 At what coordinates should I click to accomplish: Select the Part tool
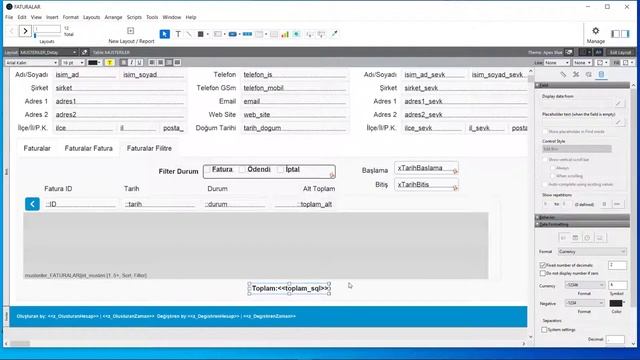321,34
